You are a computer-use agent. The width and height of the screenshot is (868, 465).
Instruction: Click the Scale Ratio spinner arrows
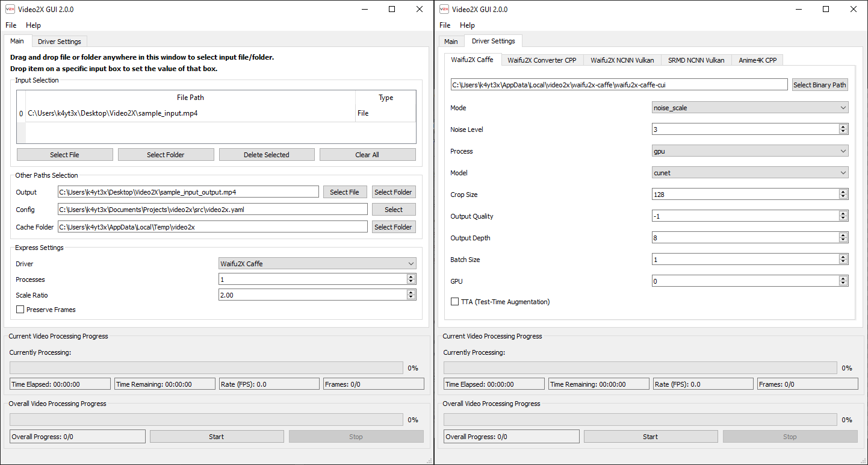(411, 295)
